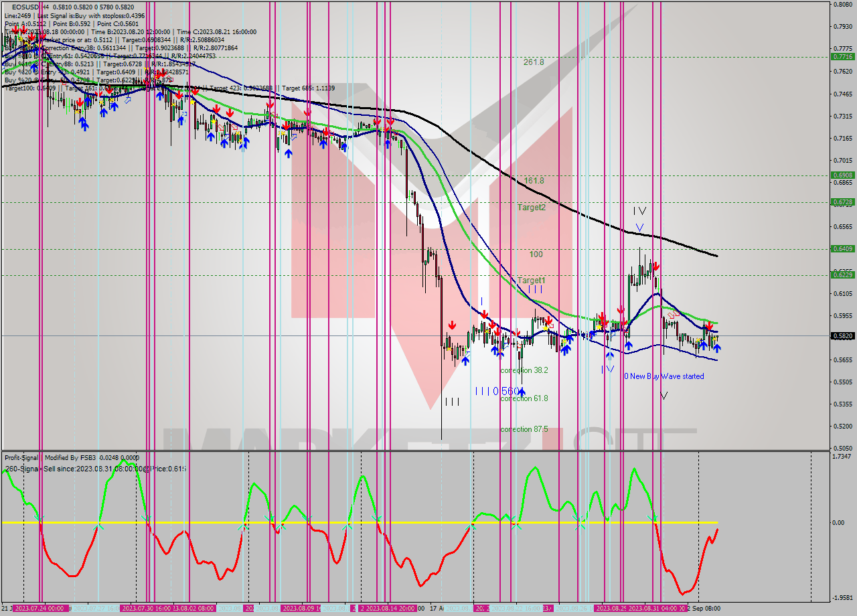Image resolution: width=857 pixels, height=616 pixels.
Task: Click the indicator scale value 1.7347
Action: (x=842, y=456)
